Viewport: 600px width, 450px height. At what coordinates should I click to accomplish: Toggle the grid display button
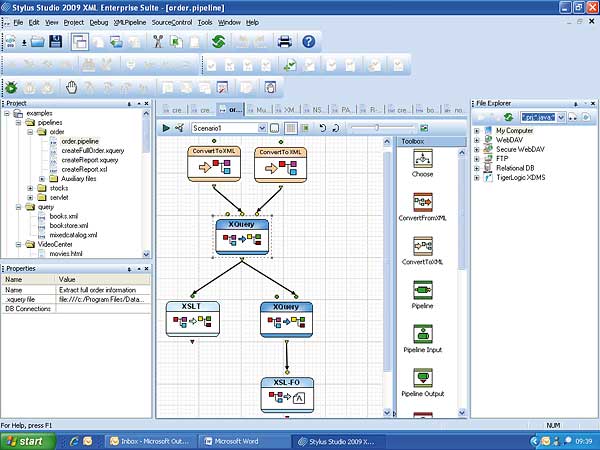click(x=291, y=128)
